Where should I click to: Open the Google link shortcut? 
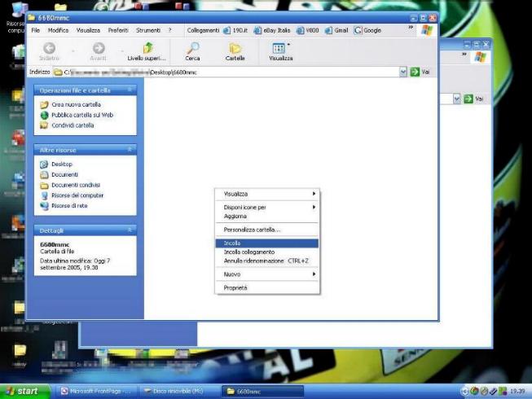(x=367, y=30)
